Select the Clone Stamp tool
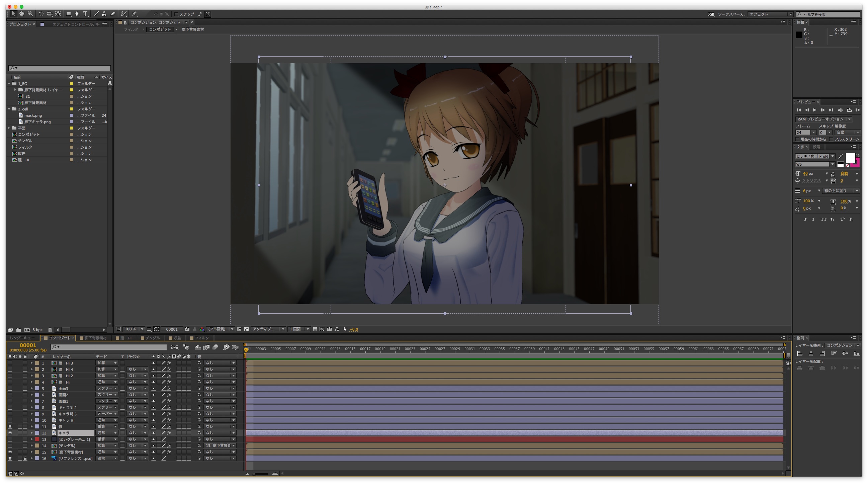The image size is (868, 484). tap(104, 14)
